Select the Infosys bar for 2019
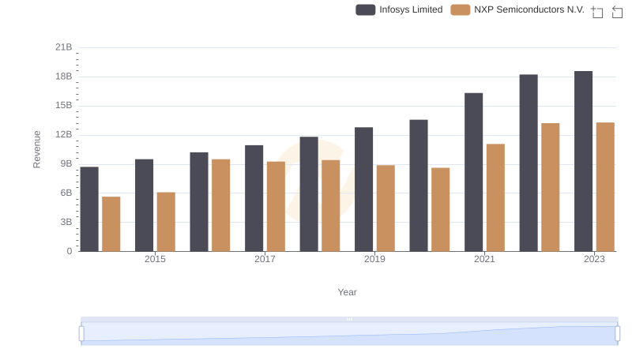This screenshot has width=632, height=364. (363, 190)
